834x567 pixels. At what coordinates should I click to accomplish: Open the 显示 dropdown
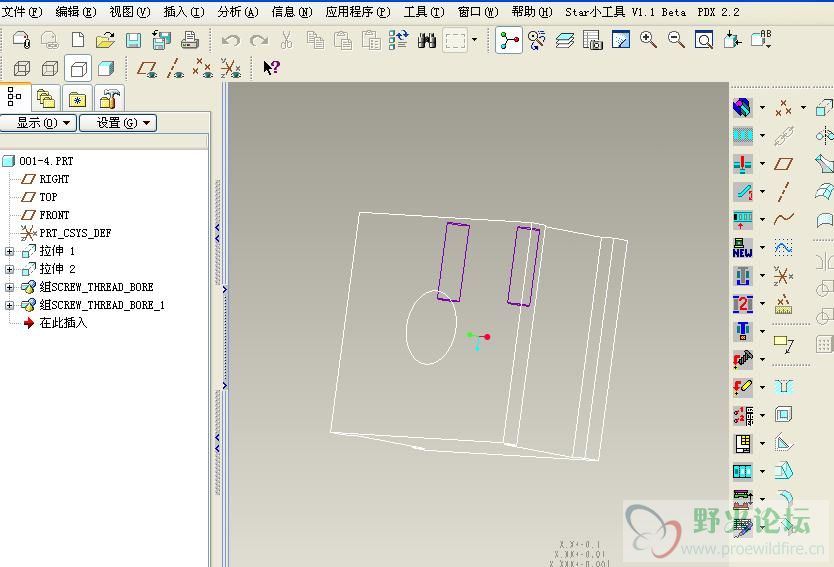(x=38, y=123)
